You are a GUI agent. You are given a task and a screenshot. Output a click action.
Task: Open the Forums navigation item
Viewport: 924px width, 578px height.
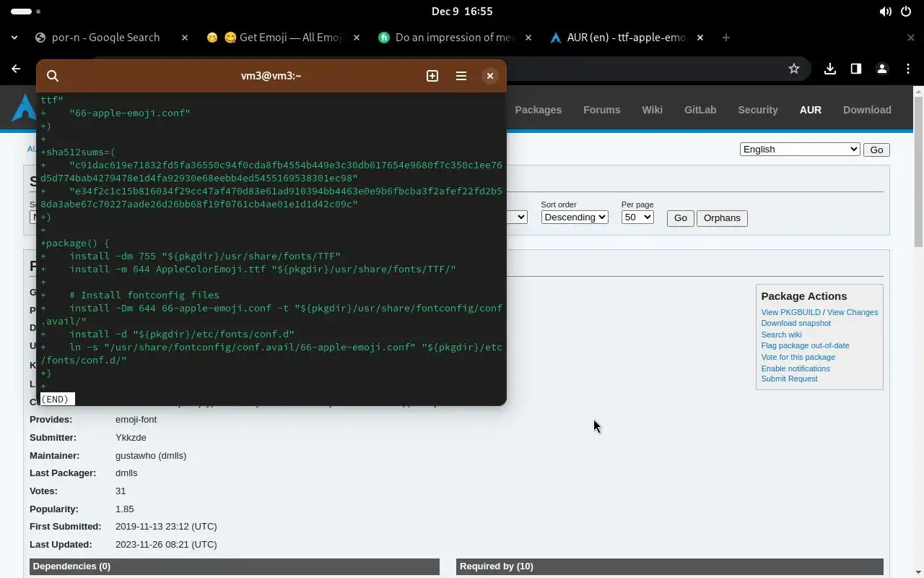[x=601, y=110]
